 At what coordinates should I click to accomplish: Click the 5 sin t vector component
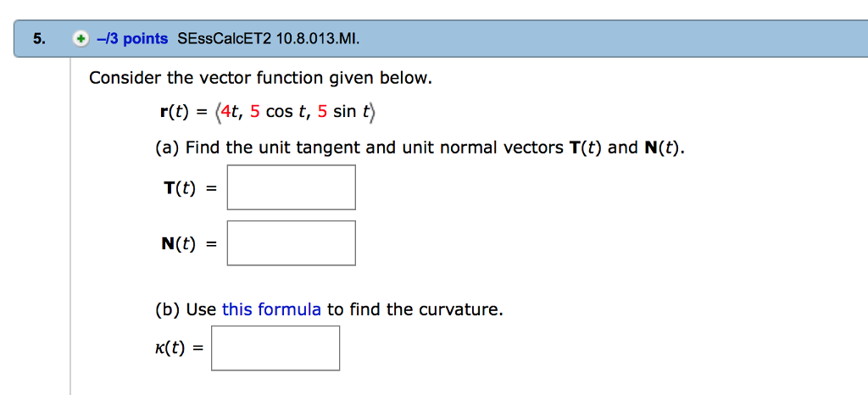click(x=344, y=112)
